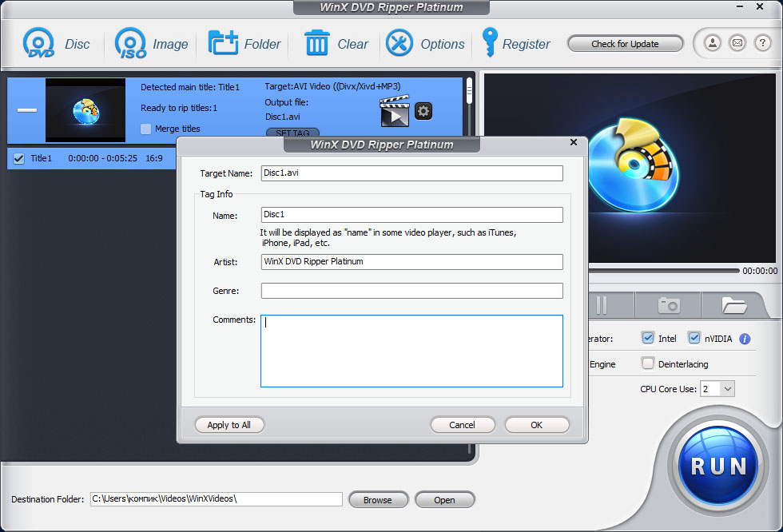The height and width of the screenshot is (532, 783).
Task: Click the Image toolbar label
Action: tap(170, 45)
